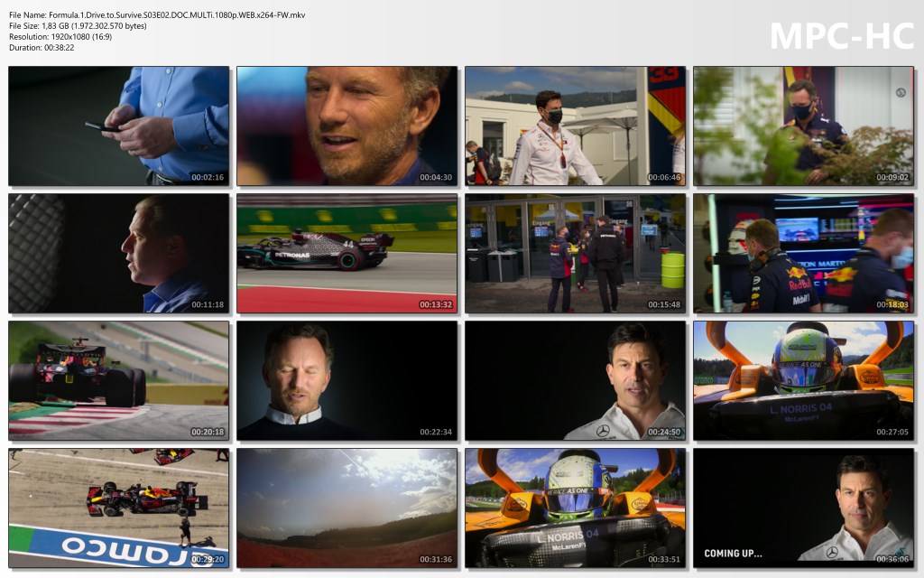The height and width of the screenshot is (578, 924).
Task: Click the frame timestamped 00:09:02
Action: point(803,126)
